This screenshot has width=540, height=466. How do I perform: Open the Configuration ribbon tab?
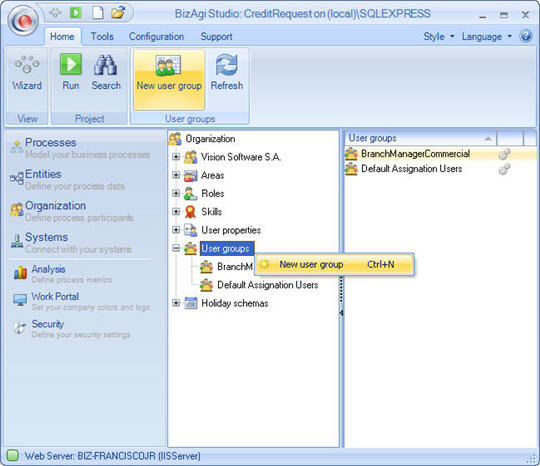(156, 37)
